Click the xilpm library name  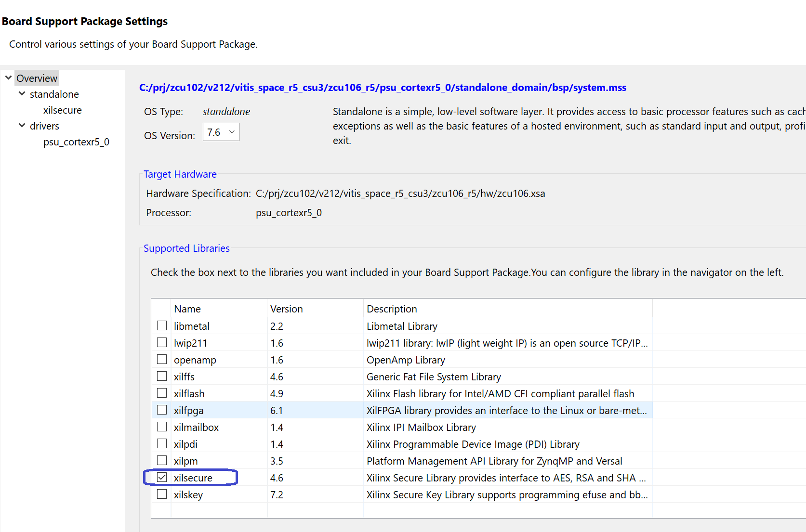click(186, 461)
